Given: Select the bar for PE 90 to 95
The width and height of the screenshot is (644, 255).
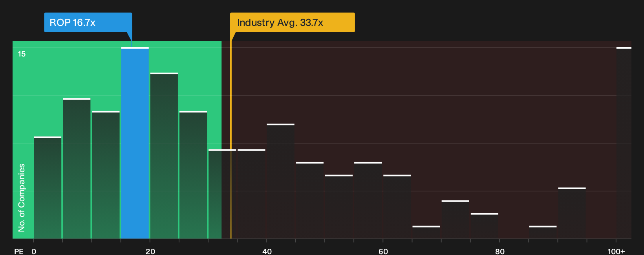Looking at the screenshot, I should coord(572,213).
